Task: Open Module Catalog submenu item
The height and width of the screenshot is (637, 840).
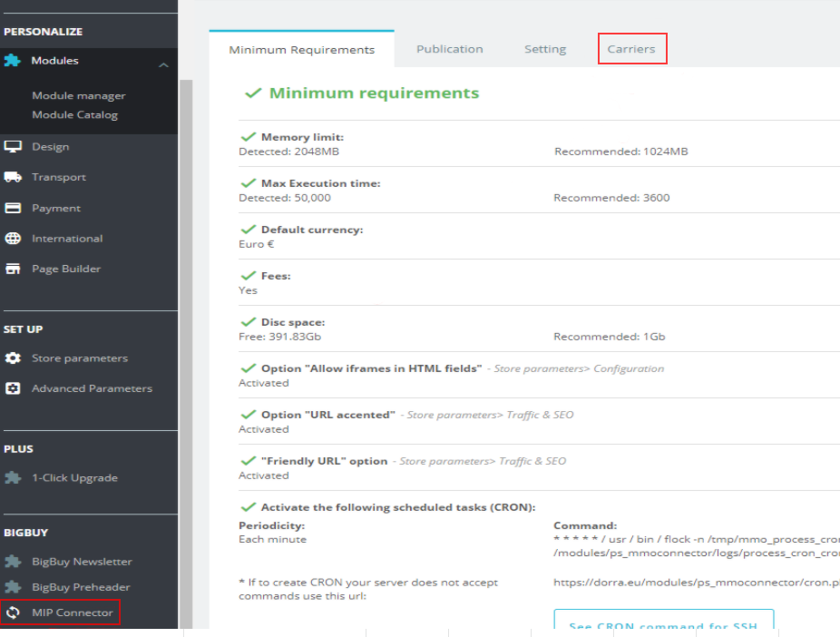Action: [74, 114]
